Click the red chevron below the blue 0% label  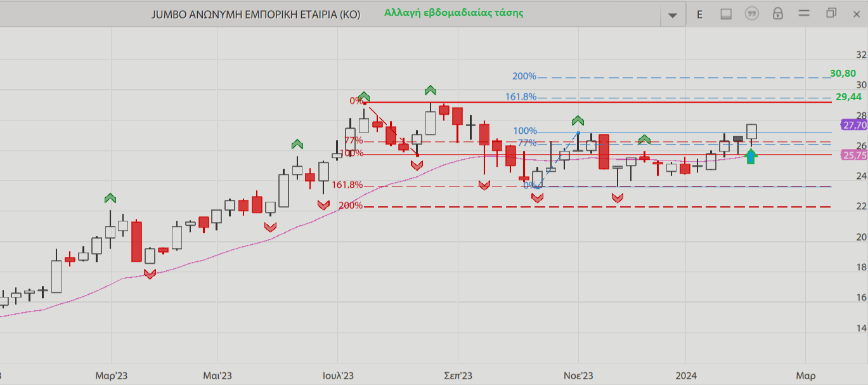(537, 198)
